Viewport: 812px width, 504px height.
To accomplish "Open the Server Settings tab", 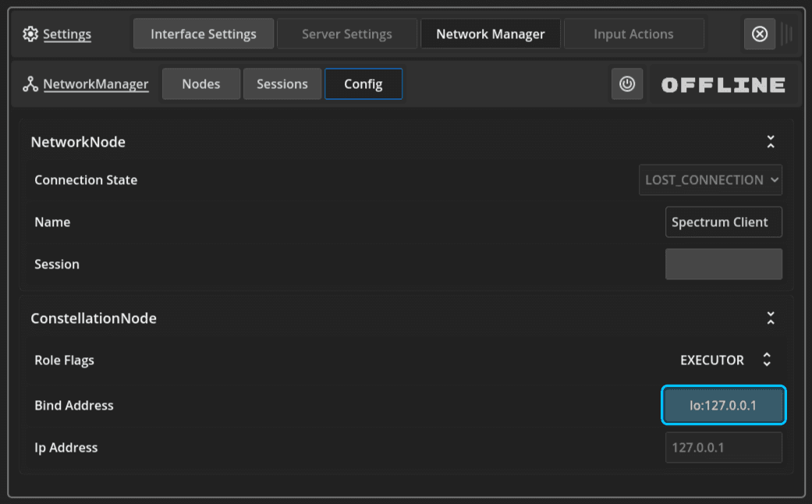I will (347, 34).
